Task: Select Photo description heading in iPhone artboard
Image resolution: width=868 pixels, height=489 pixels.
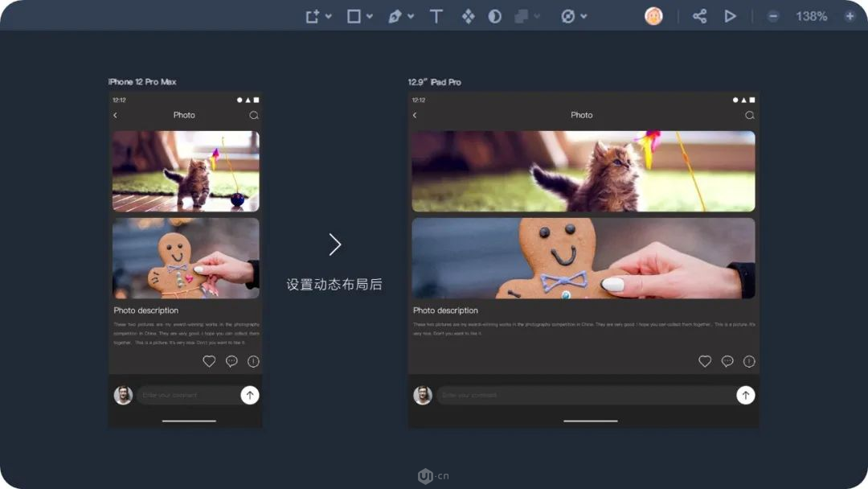Action: (146, 310)
